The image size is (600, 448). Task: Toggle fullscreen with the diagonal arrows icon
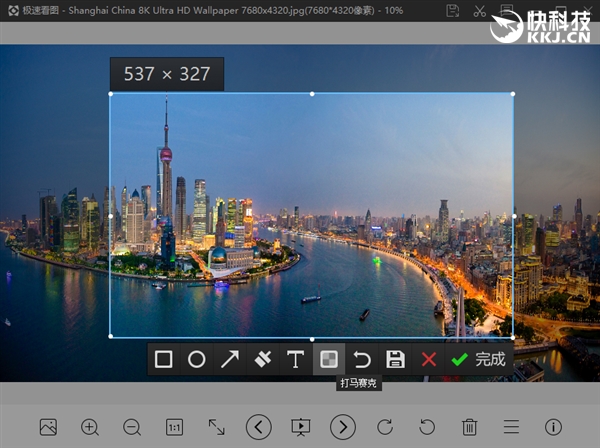click(216, 427)
